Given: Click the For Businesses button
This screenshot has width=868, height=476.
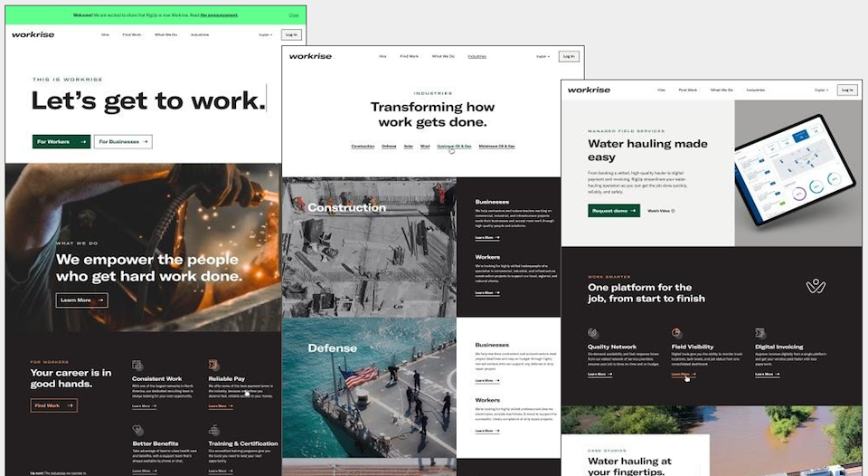Looking at the screenshot, I should pyautogui.click(x=123, y=142).
